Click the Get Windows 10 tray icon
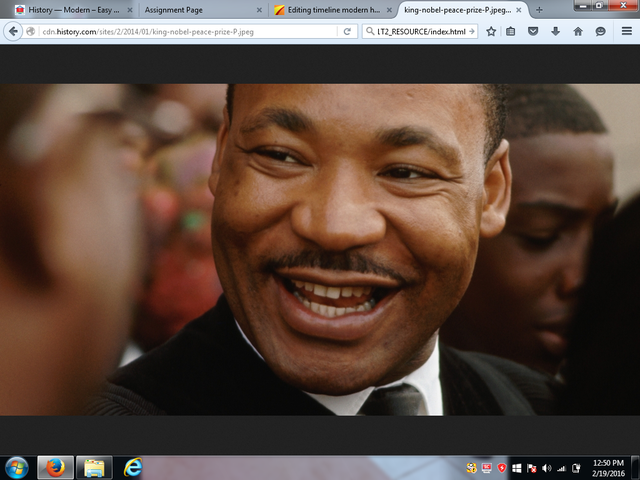The width and height of the screenshot is (640, 480). [516, 468]
